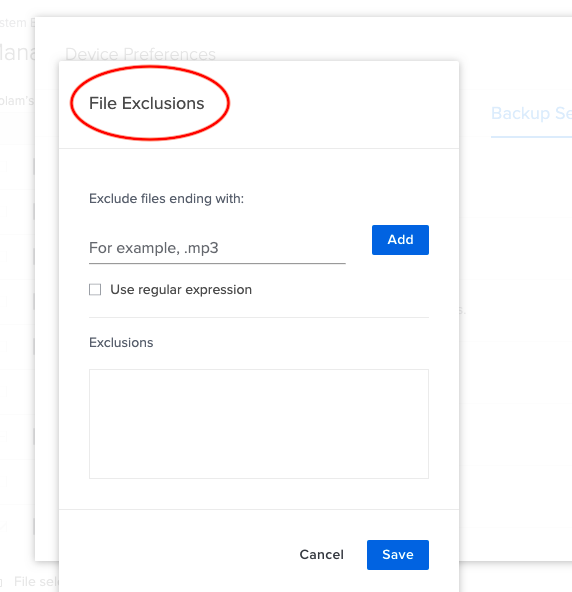572x592 pixels.
Task: Click the dimmed Device Preferences heading
Action: pos(140,54)
